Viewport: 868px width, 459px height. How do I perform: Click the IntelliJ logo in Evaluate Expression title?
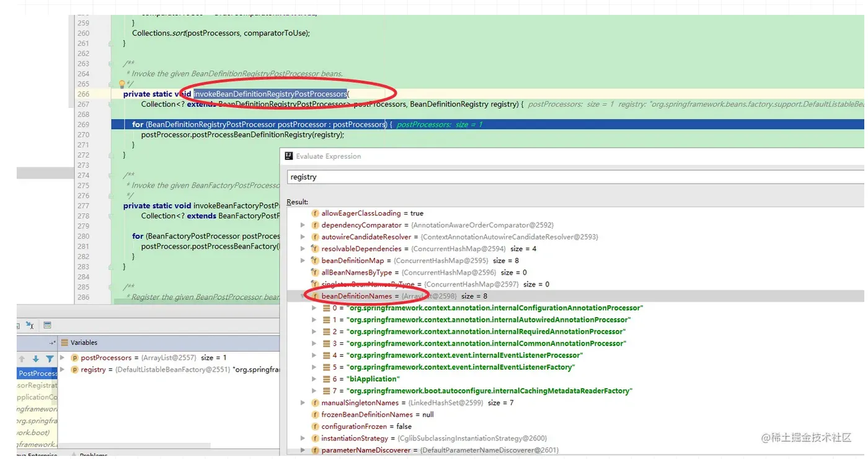(x=289, y=156)
